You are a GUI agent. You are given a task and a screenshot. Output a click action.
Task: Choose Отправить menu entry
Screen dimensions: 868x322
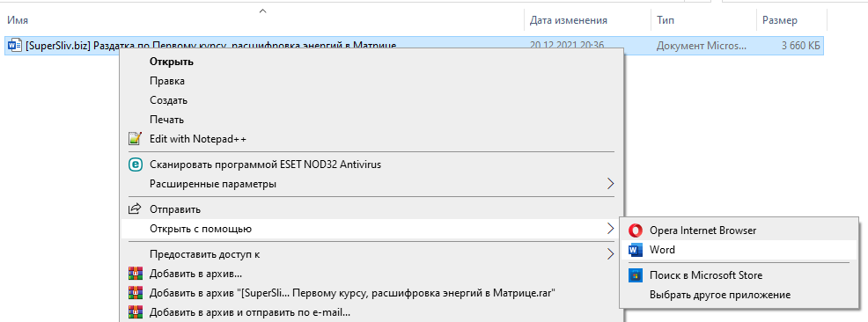372,209
